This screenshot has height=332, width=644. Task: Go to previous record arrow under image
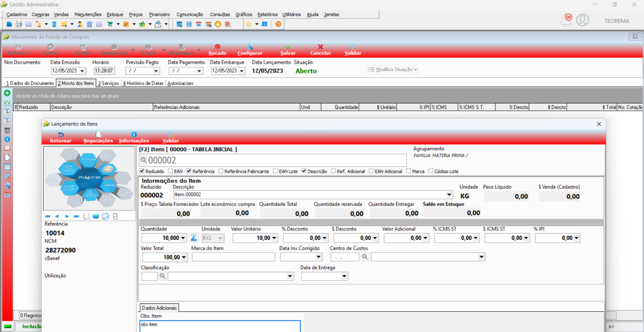point(57,216)
